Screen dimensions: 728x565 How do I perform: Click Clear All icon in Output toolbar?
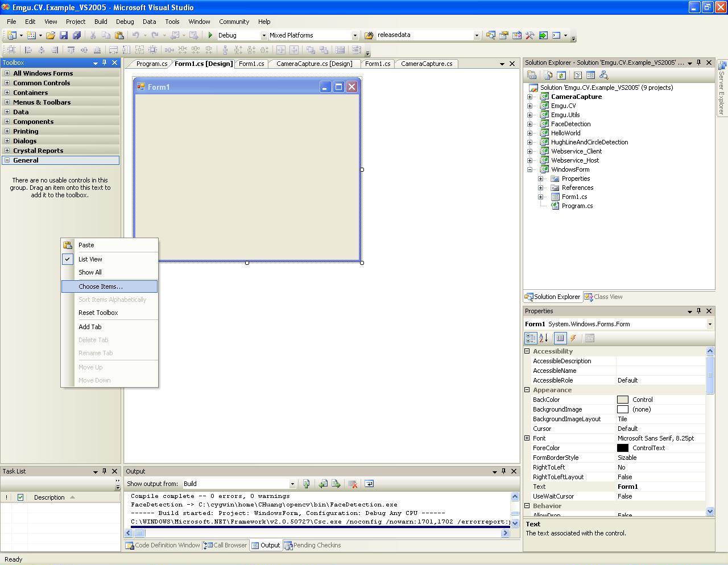[353, 484]
